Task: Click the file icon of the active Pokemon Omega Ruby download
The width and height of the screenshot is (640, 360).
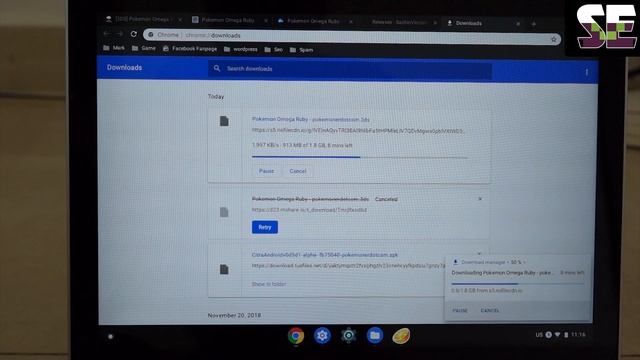Action: click(x=224, y=121)
